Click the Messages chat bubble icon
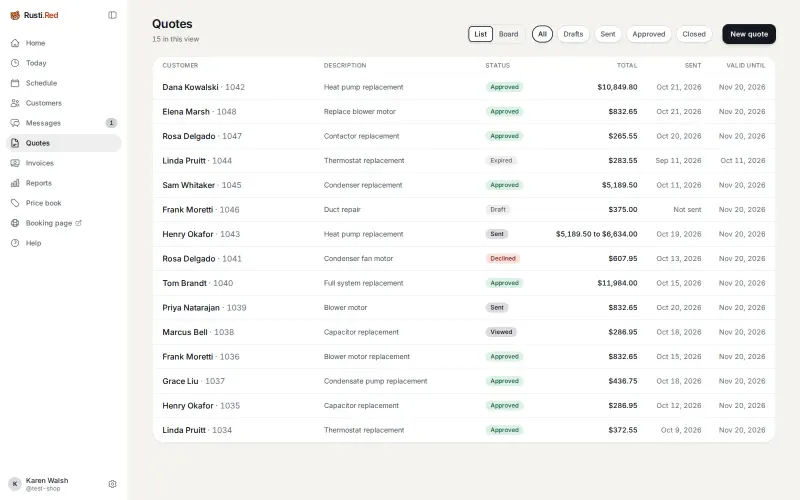Screen dimensions: 800x500 (x=15, y=123)
